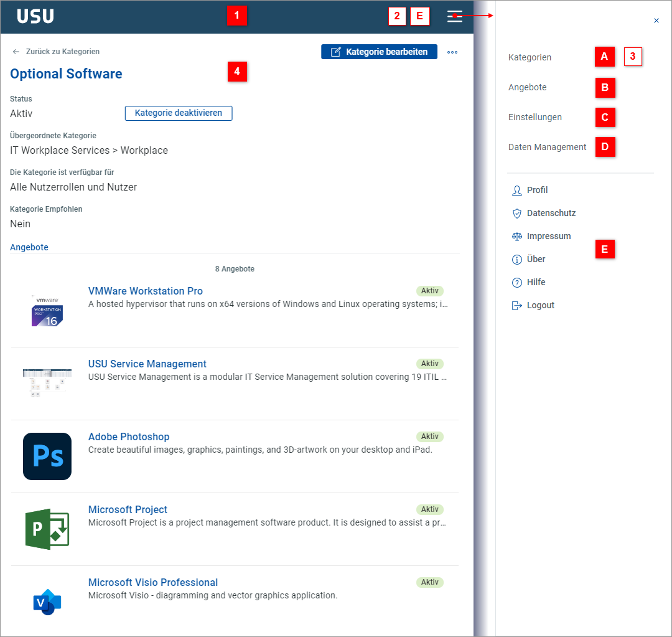Open the hamburger navigation menu
The height and width of the screenshot is (637, 672).
coord(454,17)
